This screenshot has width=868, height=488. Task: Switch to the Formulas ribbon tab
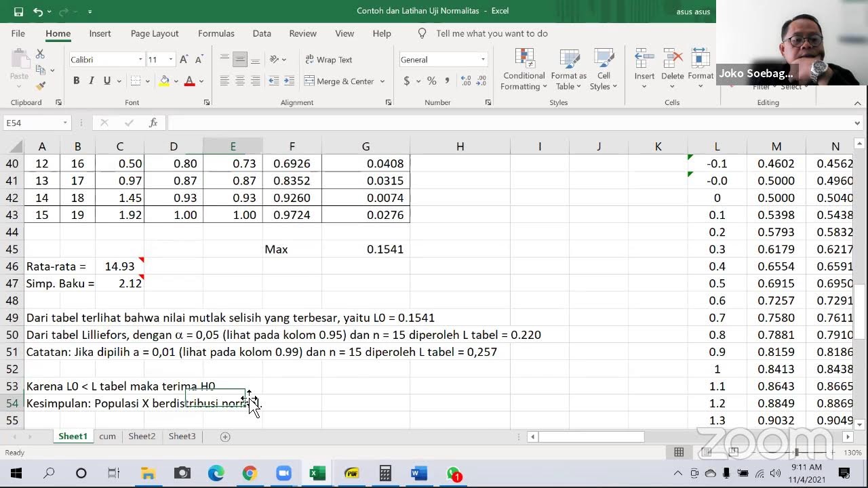click(x=216, y=33)
